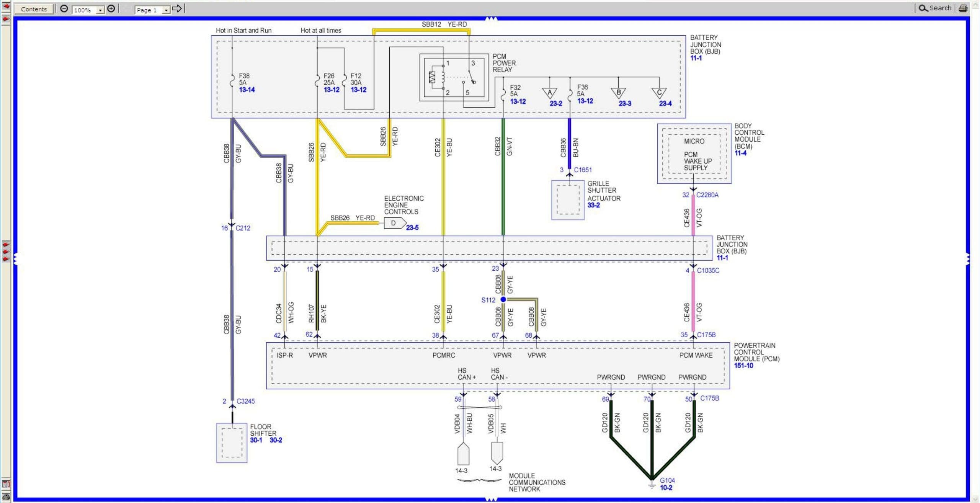The height and width of the screenshot is (503, 980).
Task: Open the 30-1 Floor Shifter link
Action: (256, 440)
